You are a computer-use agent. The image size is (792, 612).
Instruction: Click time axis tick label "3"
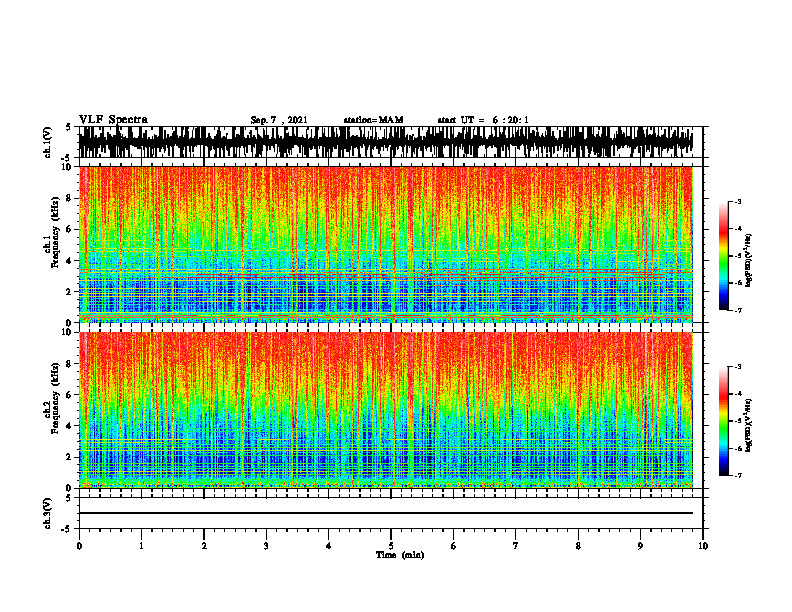[266, 546]
